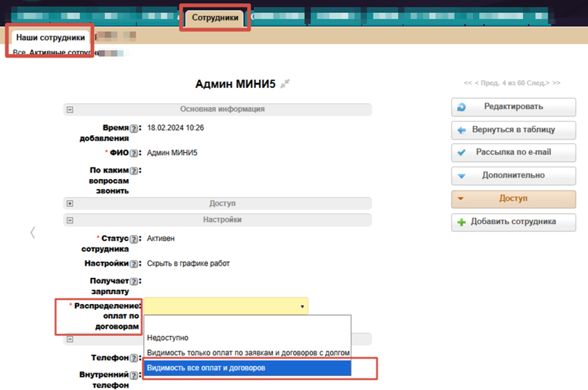Switch to the Сотрудники tab

point(215,17)
